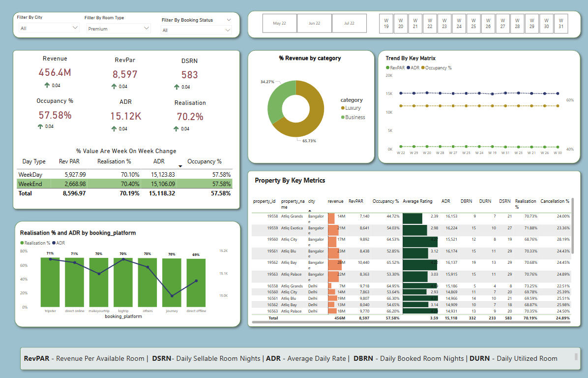
Task: Select the Jun 22 month slicer
Action: click(x=314, y=23)
